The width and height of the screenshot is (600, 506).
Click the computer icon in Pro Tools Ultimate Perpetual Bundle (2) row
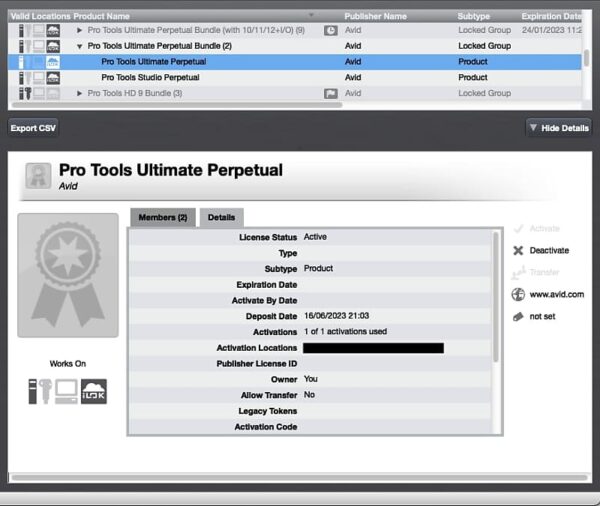tap(39, 46)
